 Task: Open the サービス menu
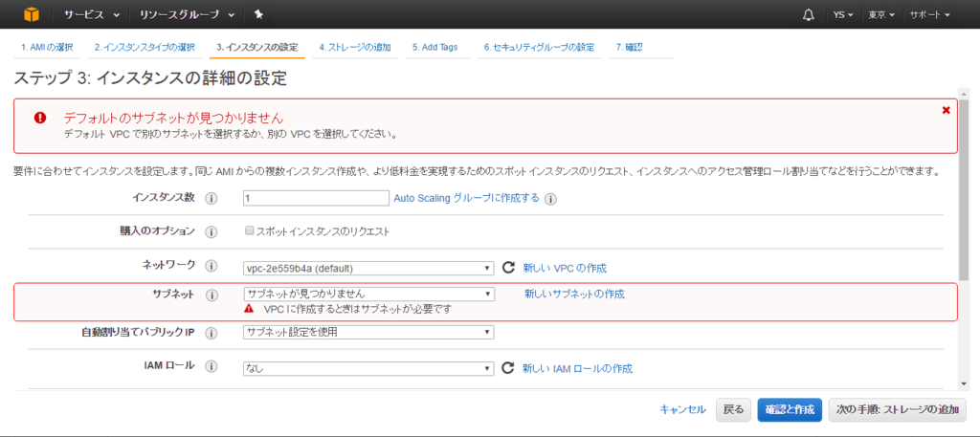click(x=93, y=15)
